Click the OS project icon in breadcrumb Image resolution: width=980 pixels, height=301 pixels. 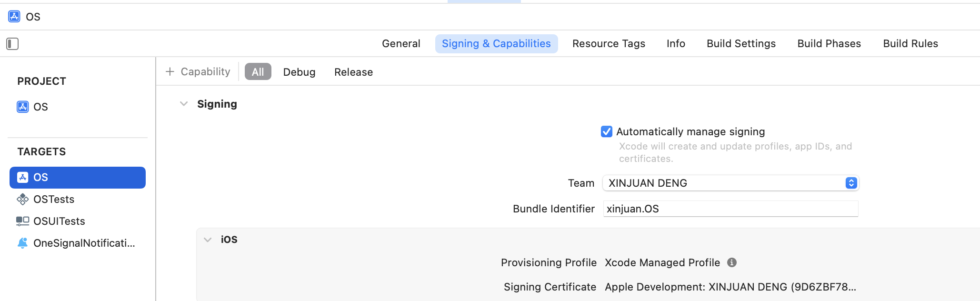[x=14, y=17]
